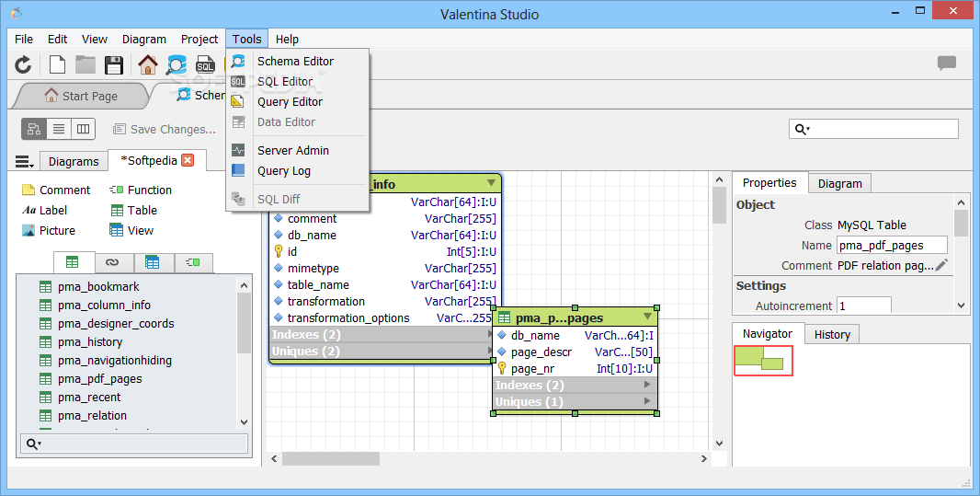Click the speech bubble feedback icon
The image size is (980, 496).
(x=947, y=63)
